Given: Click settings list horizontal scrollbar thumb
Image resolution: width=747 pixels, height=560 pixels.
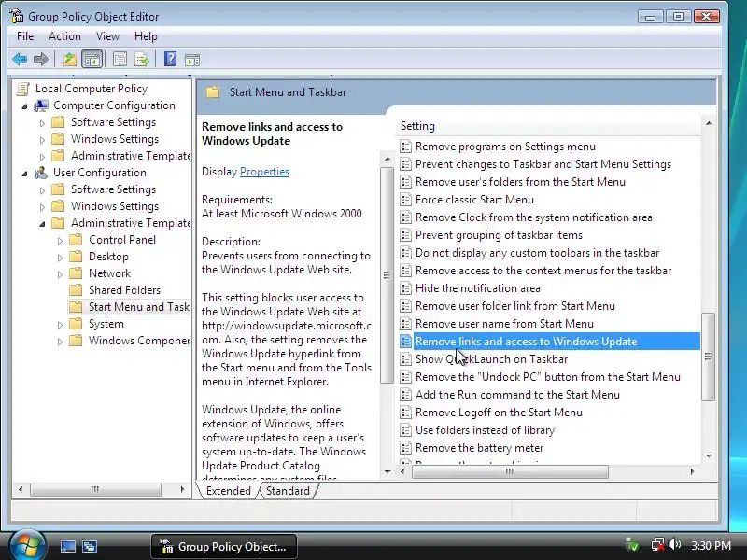Looking at the screenshot, I should [510, 471].
